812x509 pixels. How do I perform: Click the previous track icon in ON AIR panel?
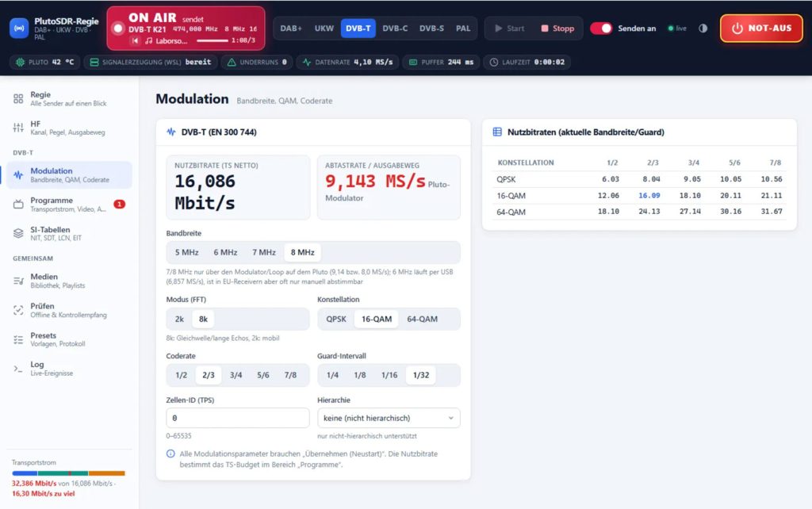pyautogui.click(x=135, y=40)
